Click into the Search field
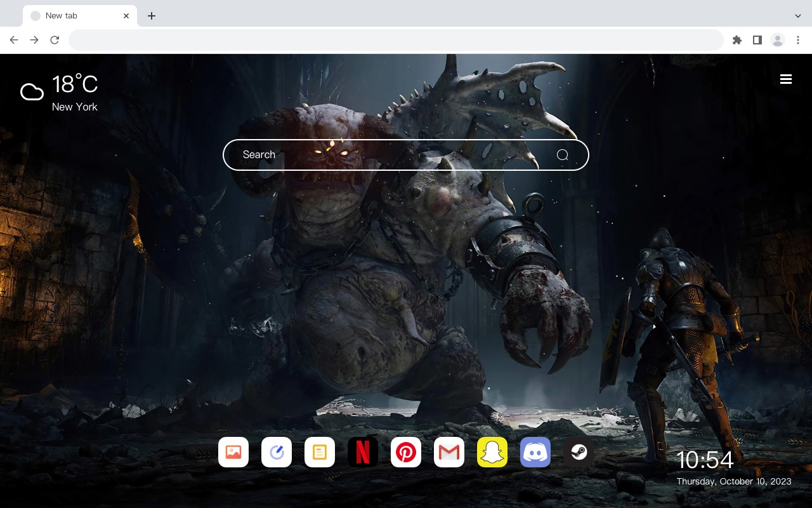Screen dimensions: 812x508 [x=406, y=155]
